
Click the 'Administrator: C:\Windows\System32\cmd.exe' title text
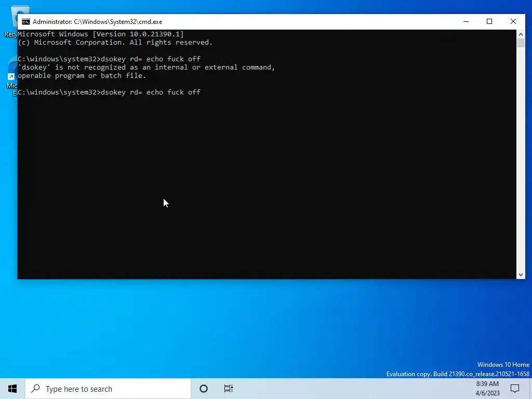coord(97,22)
